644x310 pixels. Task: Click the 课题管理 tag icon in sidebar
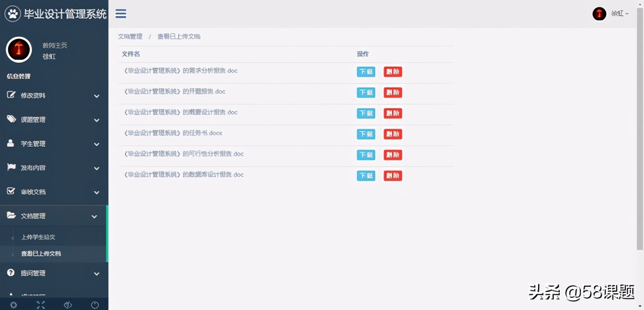12,119
